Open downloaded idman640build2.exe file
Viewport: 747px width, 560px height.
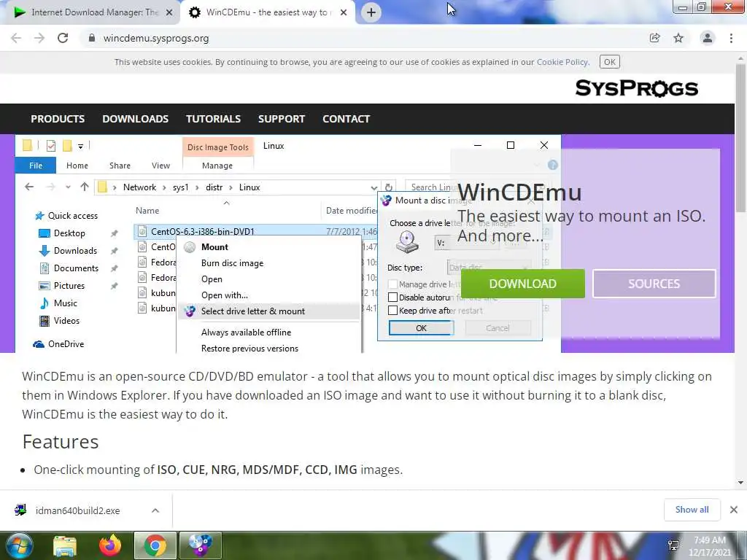pos(77,511)
